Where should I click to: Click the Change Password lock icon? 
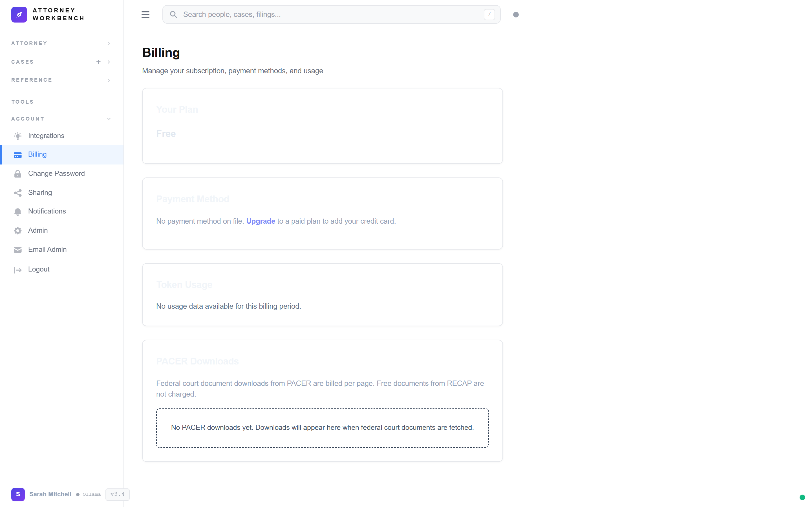point(18,174)
